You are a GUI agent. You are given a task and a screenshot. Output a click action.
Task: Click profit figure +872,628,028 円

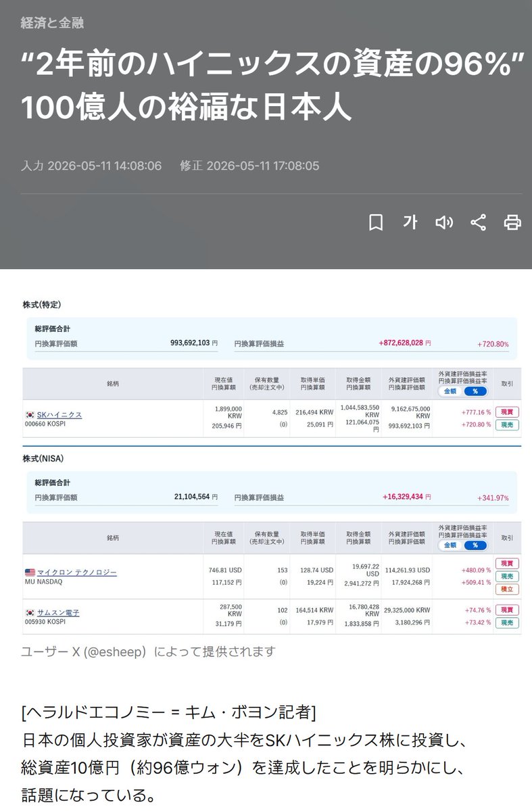[x=405, y=343]
